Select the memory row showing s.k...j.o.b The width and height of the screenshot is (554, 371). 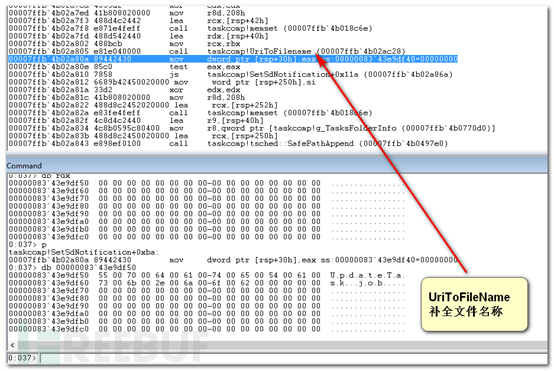point(207,283)
